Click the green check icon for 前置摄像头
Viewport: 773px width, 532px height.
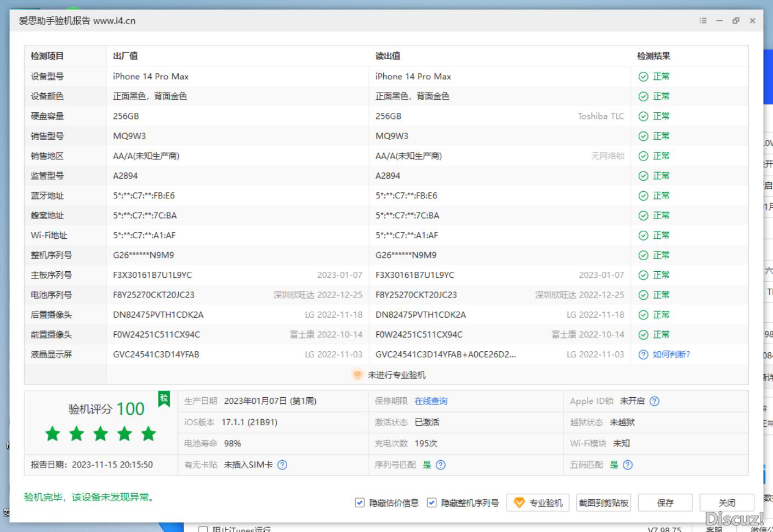644,335
